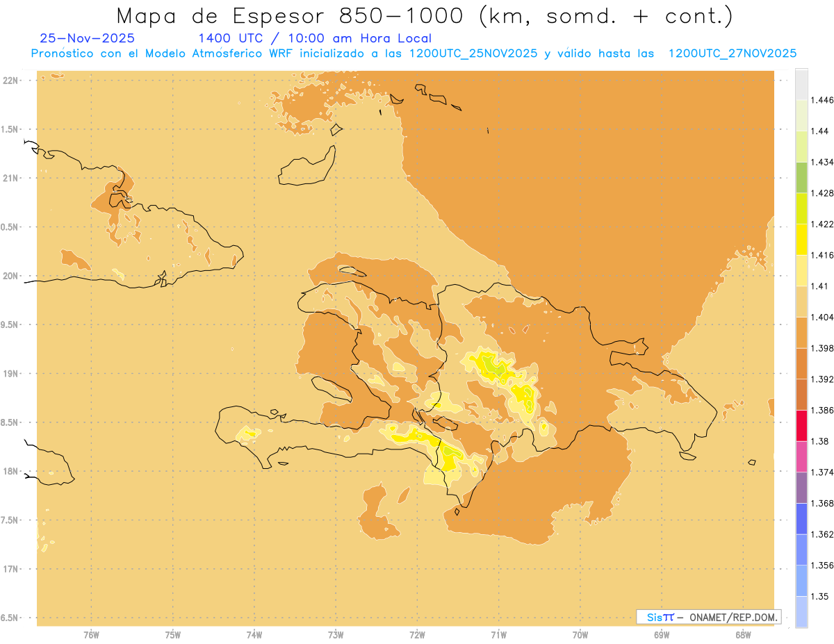
Task: Click the colorbar value '1.392'
Action: 821,379
